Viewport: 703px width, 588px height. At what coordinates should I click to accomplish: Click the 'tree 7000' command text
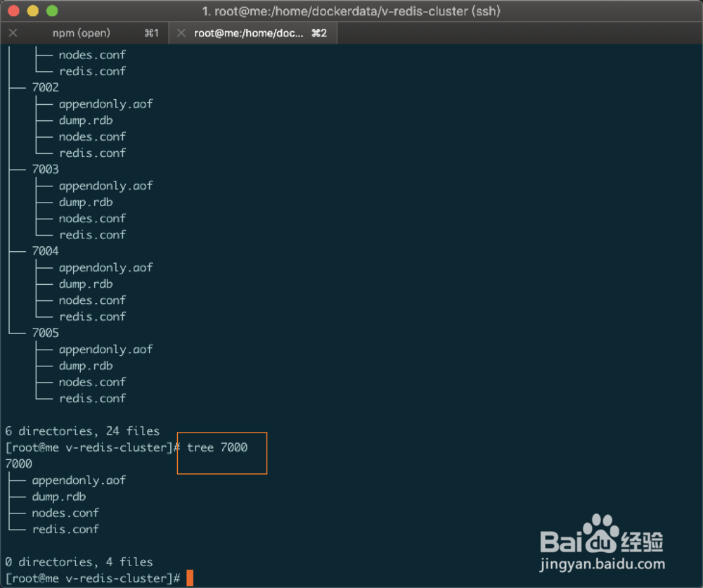(x=217, y=447)
